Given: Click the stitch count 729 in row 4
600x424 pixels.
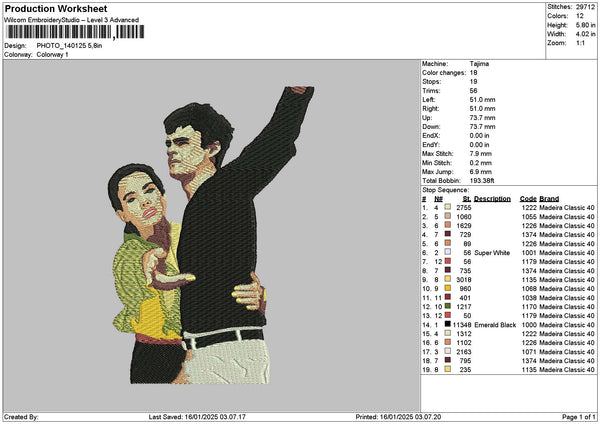Looking at the screenshot, I should [x=465, y=235].
